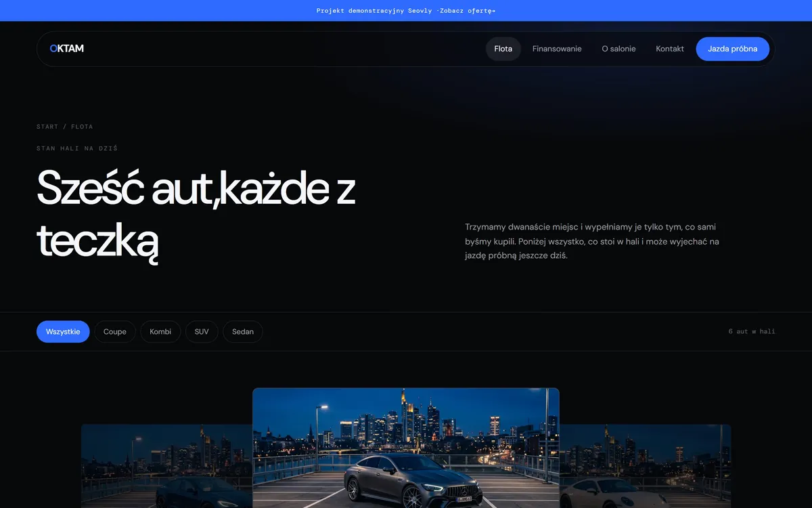Click the OKTAM logo
Viewport: 812px width, 508px height.
click(x=67, y=49)
